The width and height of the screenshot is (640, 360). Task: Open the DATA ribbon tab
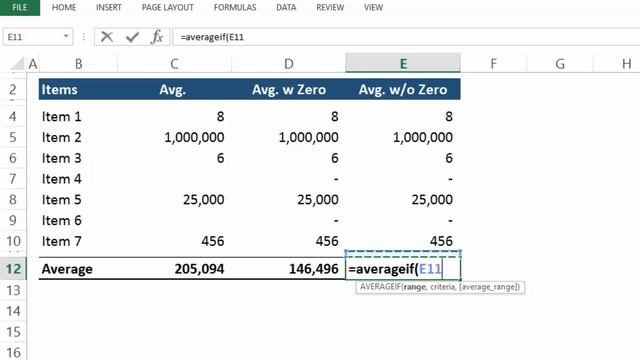coord(286,7)
